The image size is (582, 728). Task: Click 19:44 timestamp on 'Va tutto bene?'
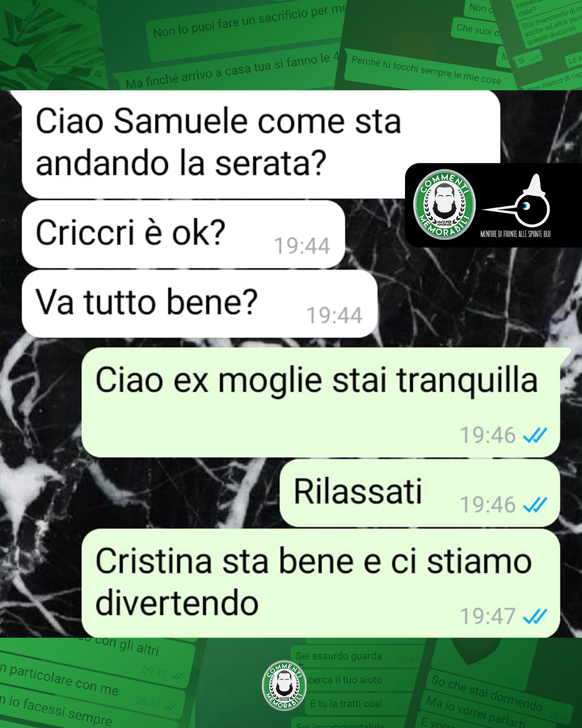pyautogui.click(x=335, y=315)
